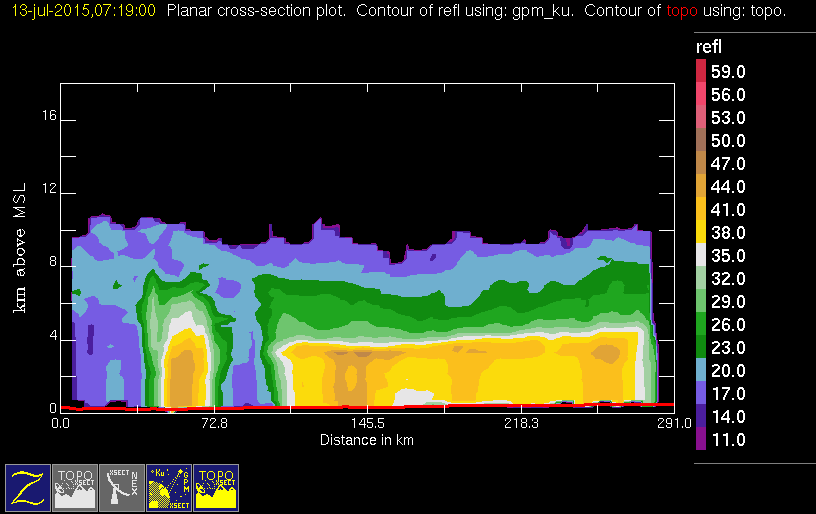This screenshot has width=816, height=514.
Task: Click the 'refl' legend heading
Action: pos(709,47)
